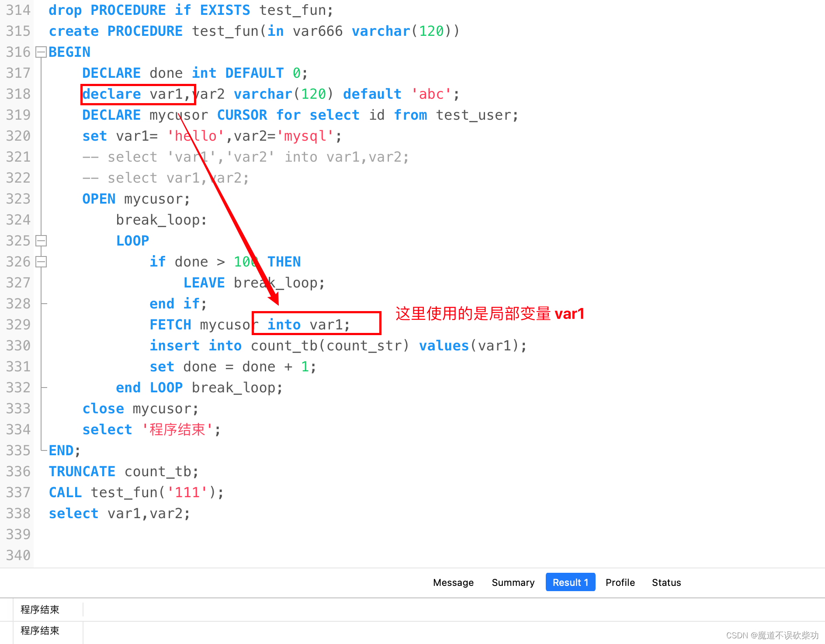Open the Status tab
The height and width of the screenshot is (644, 825).
[666, 582]
